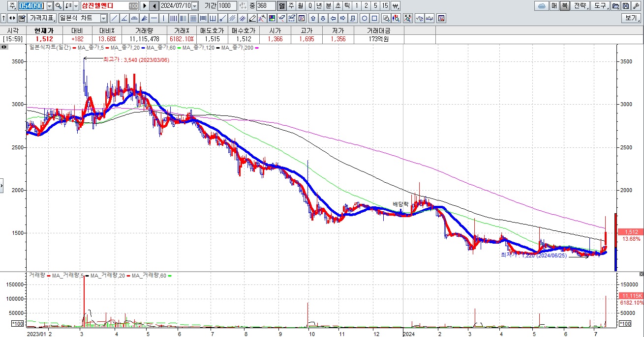Open the 전략 strategy dropdown
The width and height of the screenshot is (644, 337).
pos(580,6)
